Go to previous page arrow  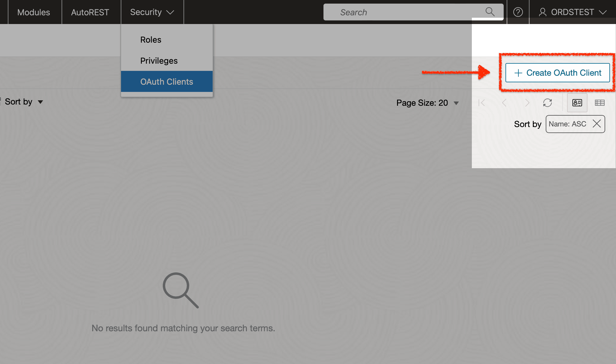coord(504,103)
